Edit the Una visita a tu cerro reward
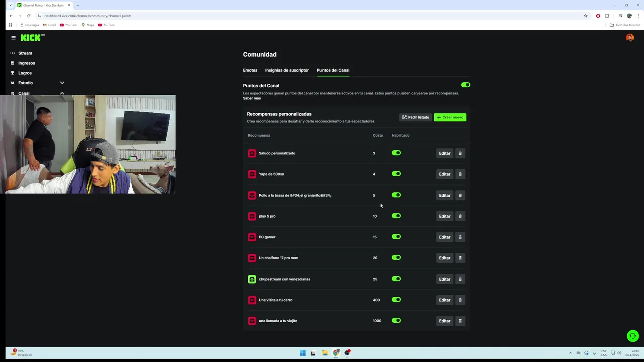Image resolution: width=644 pixels, height=362 pixels. (x=445, y=300)
